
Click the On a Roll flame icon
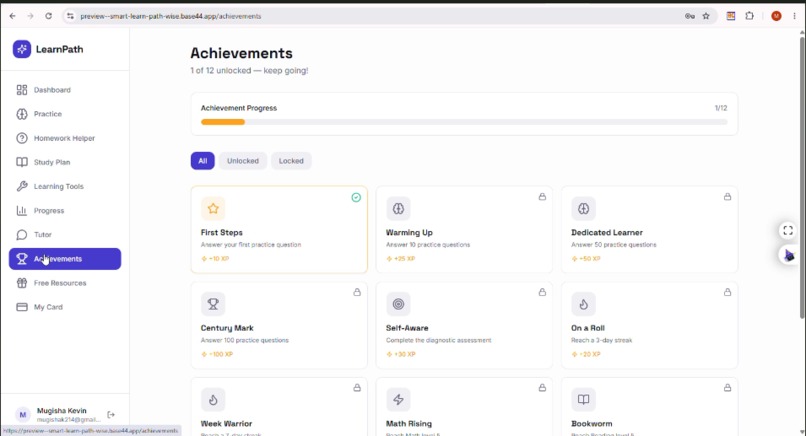coord(583,304)
